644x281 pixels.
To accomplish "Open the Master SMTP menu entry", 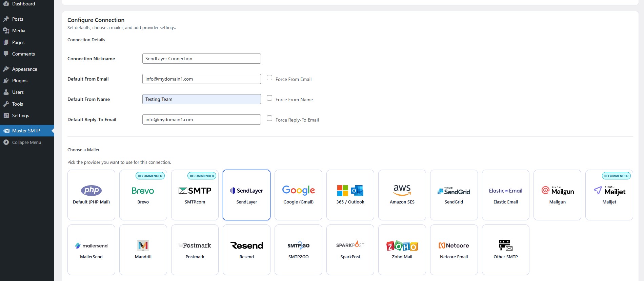I will [26, 131].
